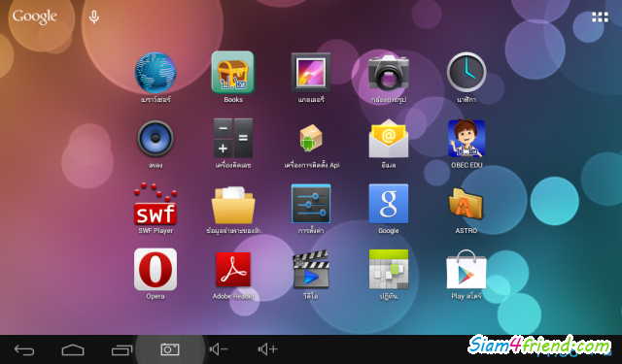
Task: Open the Video clapperboard app
Action: 311,269
